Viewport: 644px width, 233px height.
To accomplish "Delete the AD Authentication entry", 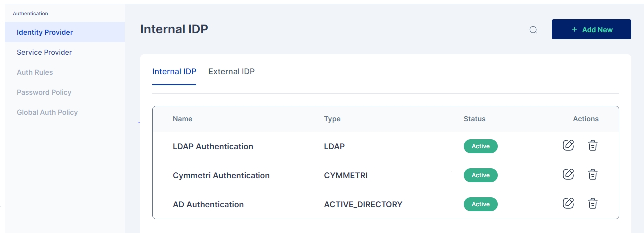I will (592, 203).
